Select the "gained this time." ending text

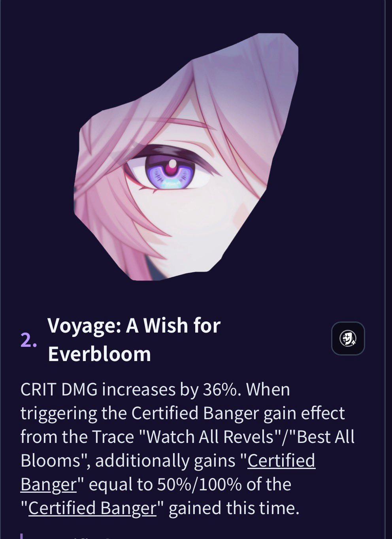click(234, 508)
